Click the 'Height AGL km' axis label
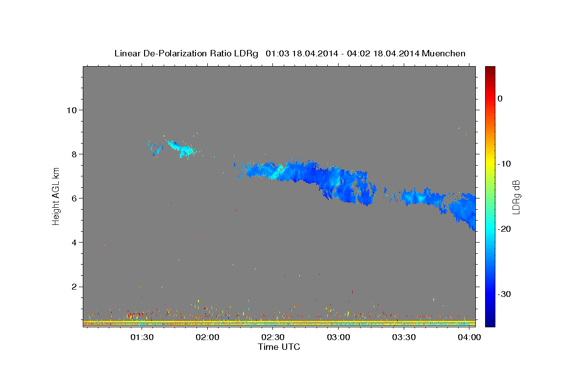The image size is (588, 392). (x=56, y=196)
